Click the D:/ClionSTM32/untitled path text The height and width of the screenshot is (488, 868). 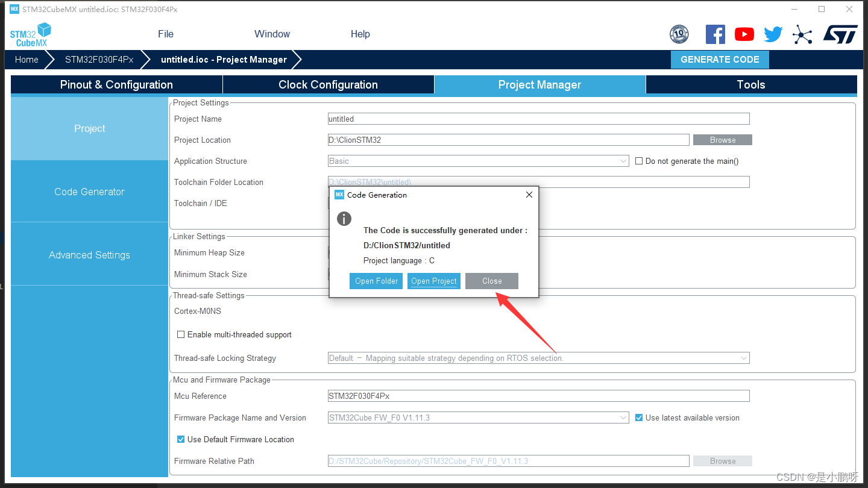point(407,245)
